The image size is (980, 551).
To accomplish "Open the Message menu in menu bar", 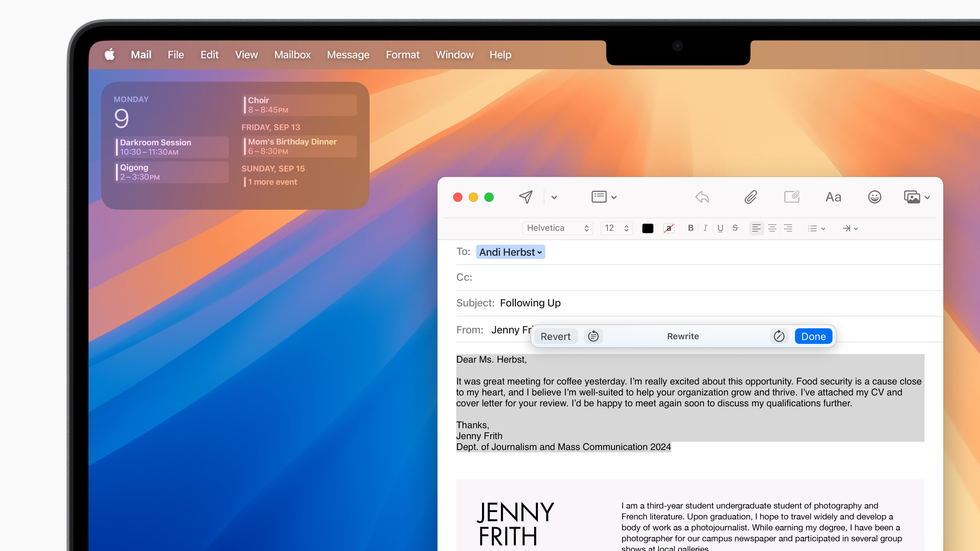I will (x=347, y=55).
